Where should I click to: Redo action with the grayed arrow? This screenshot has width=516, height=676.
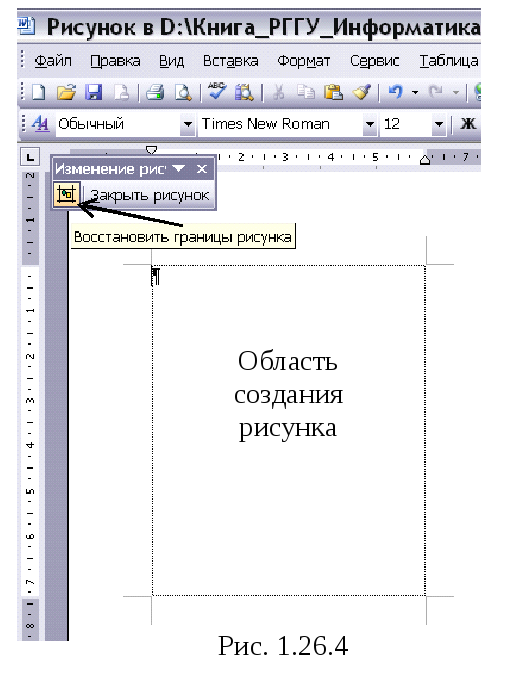pos(436,92)
